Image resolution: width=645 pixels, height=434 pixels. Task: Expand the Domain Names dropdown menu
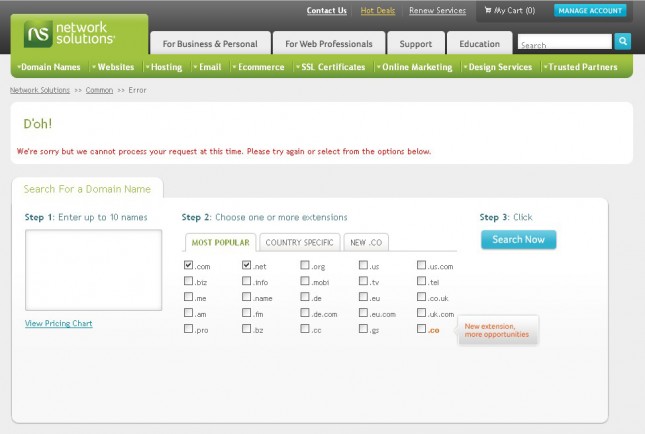coord(50,67)
